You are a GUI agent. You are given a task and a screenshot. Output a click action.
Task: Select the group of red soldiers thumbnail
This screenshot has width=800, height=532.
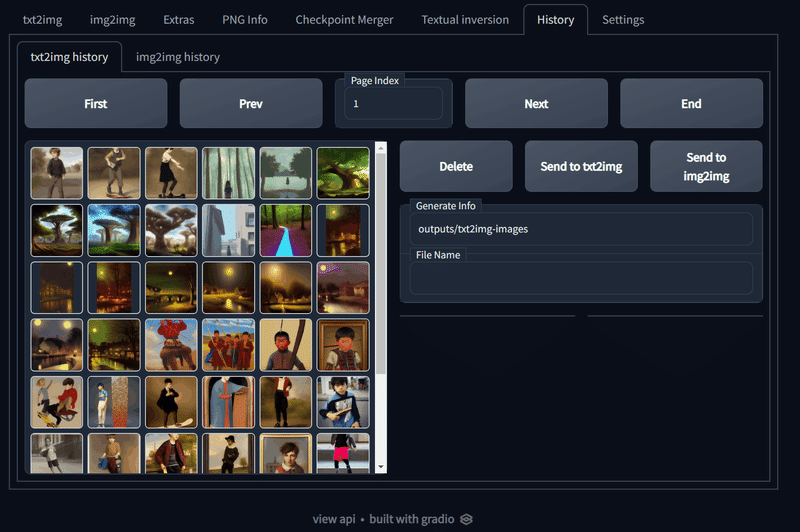click(x=229, y=345)
